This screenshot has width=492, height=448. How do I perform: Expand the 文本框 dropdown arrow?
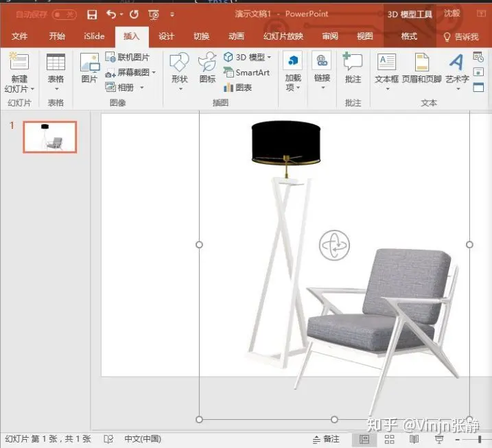click(x=388, y=89)
